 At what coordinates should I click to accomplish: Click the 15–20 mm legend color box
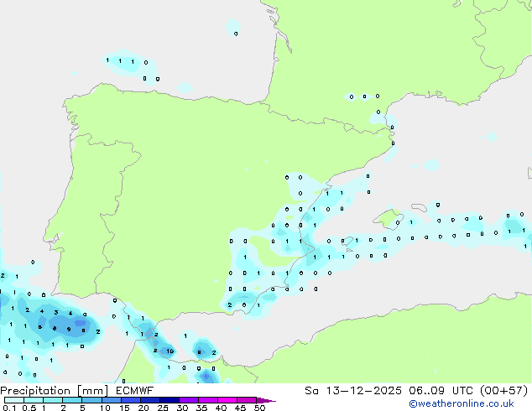130,400
